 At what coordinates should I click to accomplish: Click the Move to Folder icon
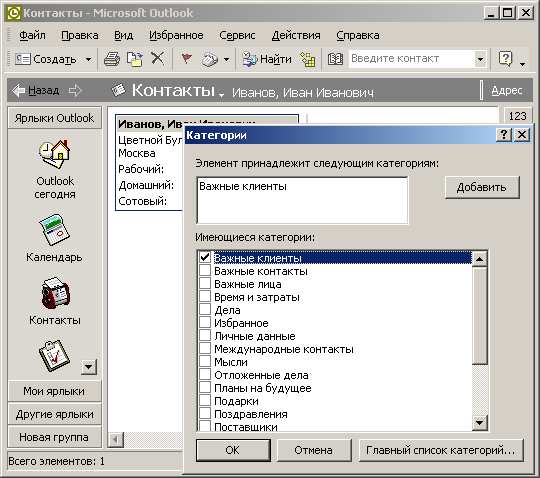[135, 59]
